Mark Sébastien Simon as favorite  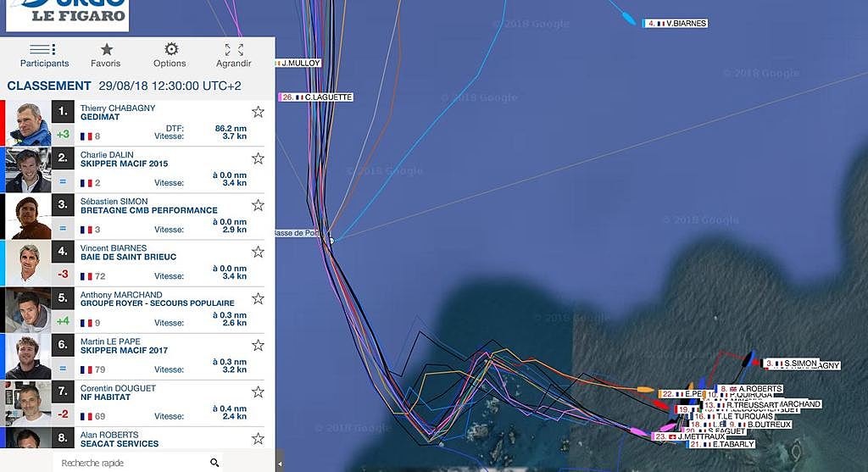(258, 205)
